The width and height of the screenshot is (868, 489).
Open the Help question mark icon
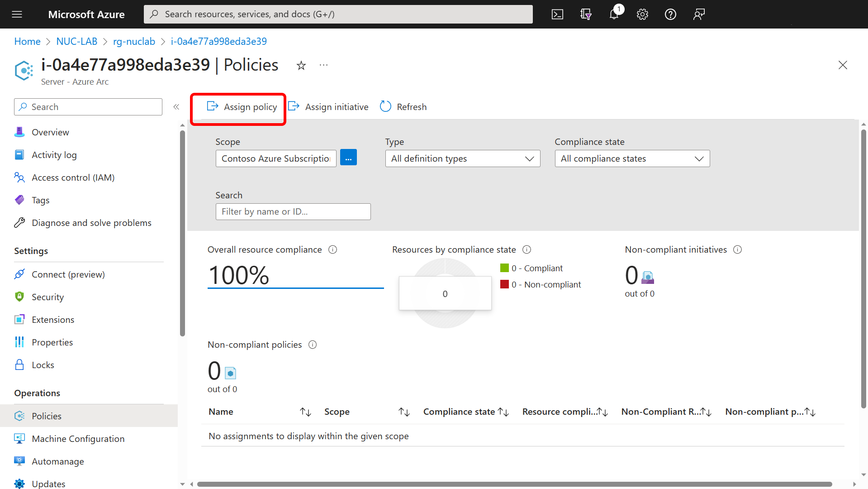[x=670, y=14]
